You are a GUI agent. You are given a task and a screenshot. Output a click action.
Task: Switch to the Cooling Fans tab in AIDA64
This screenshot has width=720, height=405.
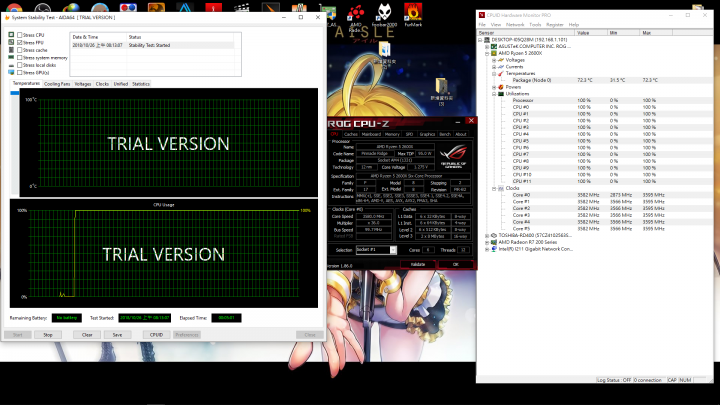pyautogui.click(x=57, y=84)
